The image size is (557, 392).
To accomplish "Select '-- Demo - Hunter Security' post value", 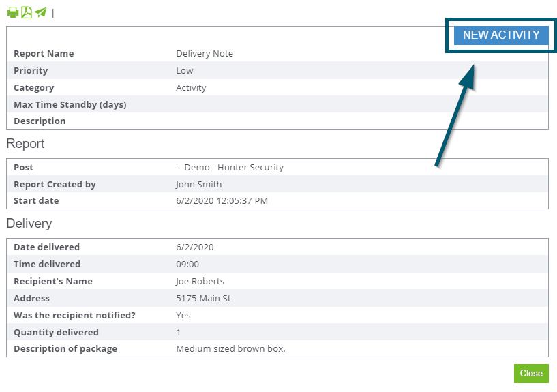I will (230, 168).
